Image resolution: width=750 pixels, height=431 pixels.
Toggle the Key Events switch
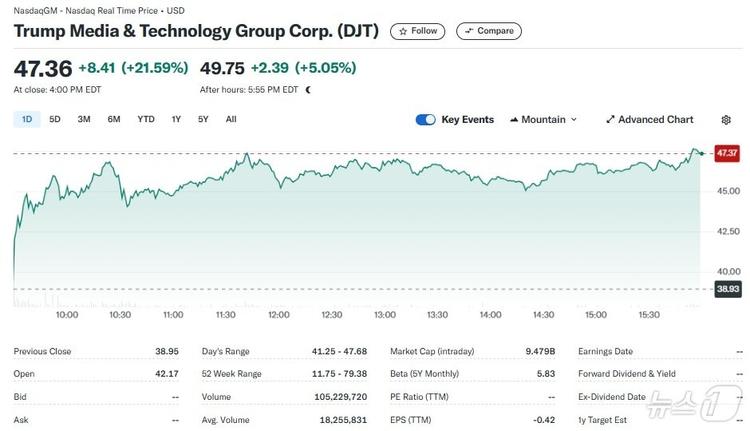pyautogui.click(x=426, y=120)
